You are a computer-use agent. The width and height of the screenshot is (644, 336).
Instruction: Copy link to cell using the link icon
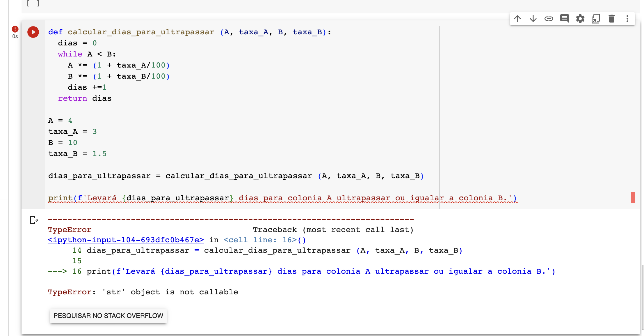[x=549, y=19]
